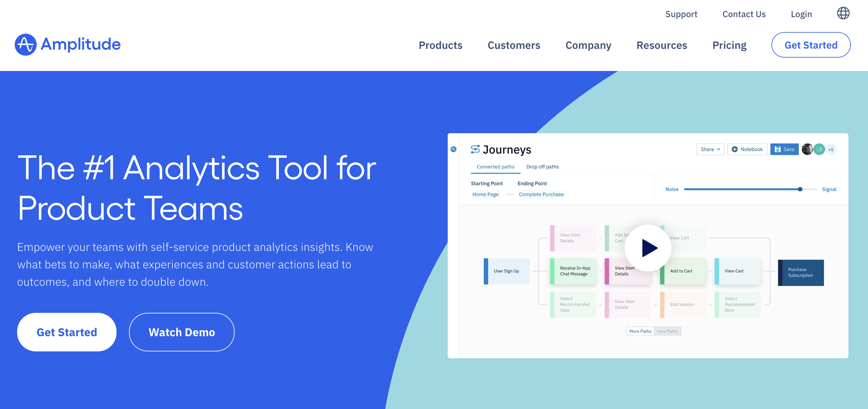Click the user avatar icon in Journeys
The image size is (868, 409).
807,149
